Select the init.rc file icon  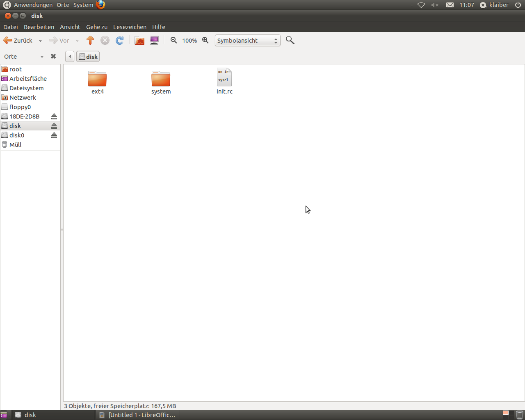coord(224,77)
